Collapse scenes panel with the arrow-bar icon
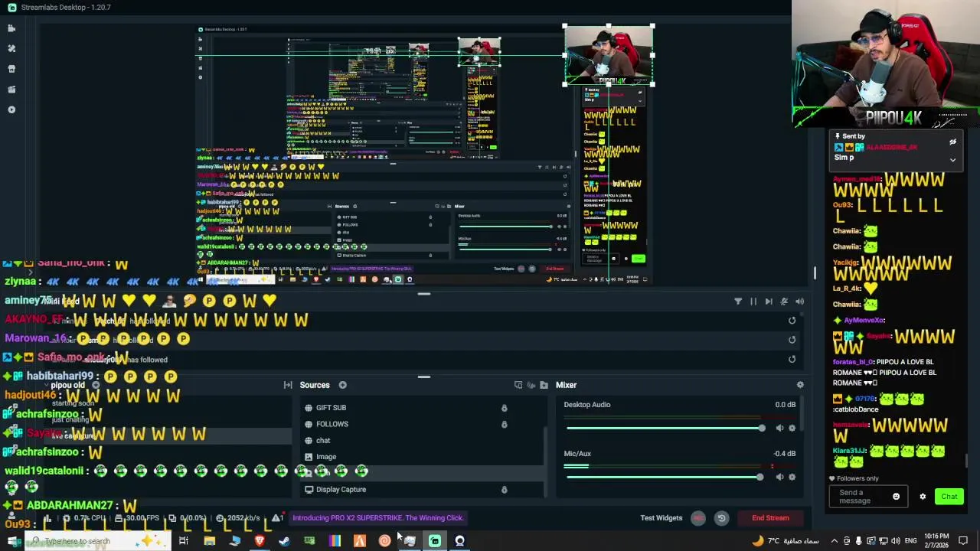The height and width of the screenshot is (551, 980). tap(288, 385)
